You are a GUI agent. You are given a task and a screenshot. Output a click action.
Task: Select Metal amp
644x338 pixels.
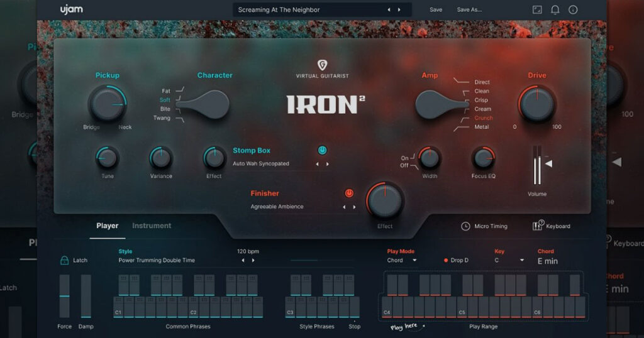pyautogui.click(x=481, y=127)
